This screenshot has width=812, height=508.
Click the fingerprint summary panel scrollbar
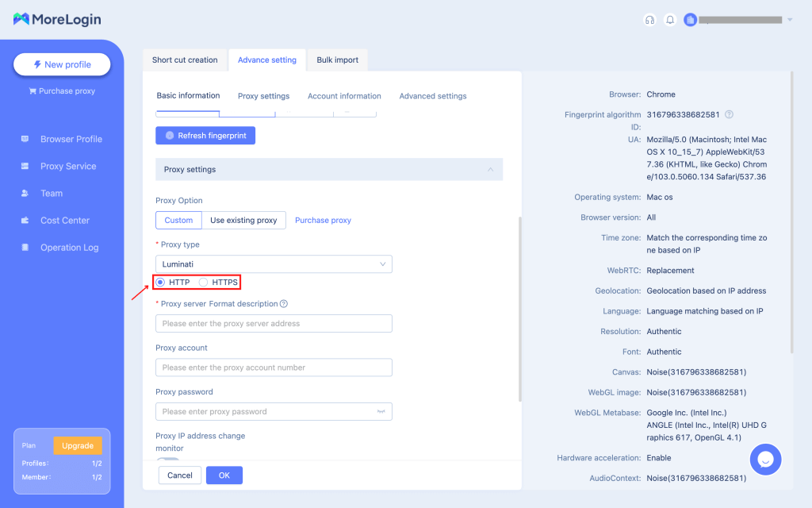[x=791, y=213]
